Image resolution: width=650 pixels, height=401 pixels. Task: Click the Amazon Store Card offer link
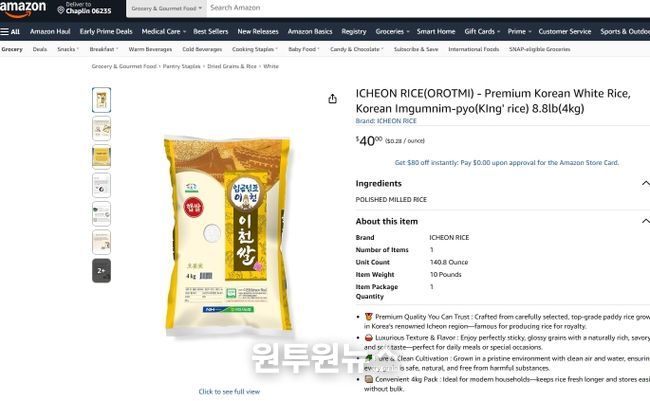(x=507, y=163)
